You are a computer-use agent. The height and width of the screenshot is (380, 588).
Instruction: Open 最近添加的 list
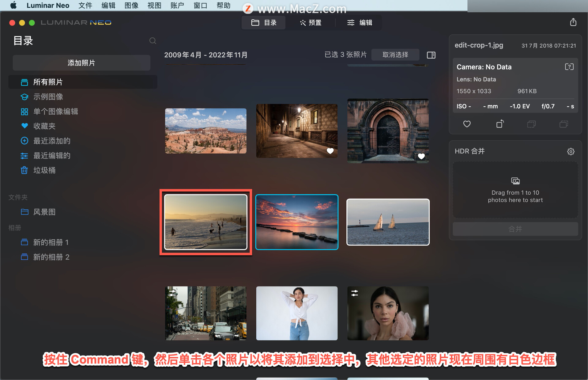click(83, 141)
